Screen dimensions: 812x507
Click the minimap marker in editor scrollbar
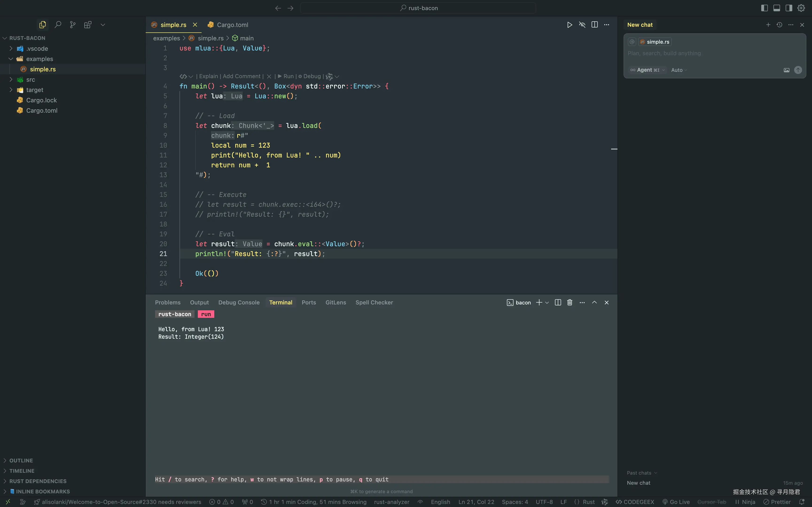click(614, 149)
